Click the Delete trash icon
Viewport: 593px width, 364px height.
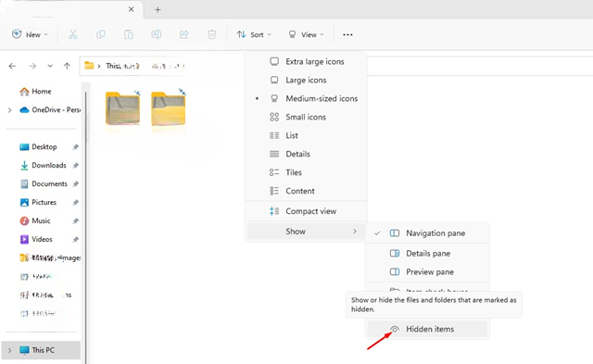(212, 34)
